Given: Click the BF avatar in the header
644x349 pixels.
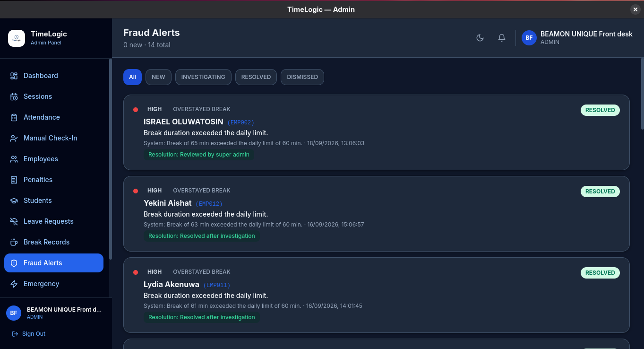Looking at the screenshot, I should 529,38.
